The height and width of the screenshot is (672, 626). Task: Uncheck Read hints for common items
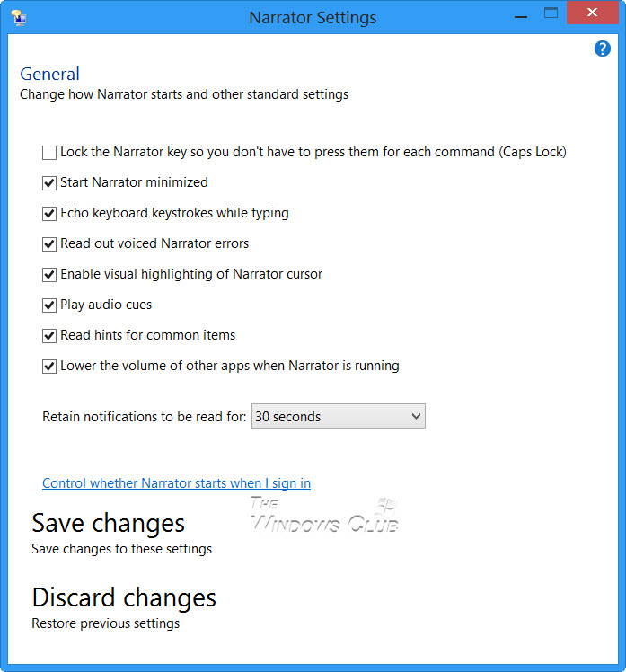(x=49, y=335)
